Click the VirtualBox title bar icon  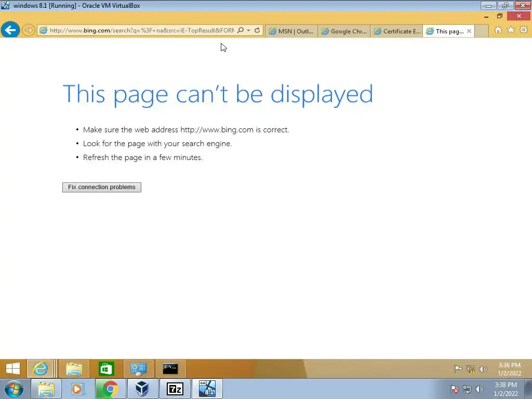5,5
